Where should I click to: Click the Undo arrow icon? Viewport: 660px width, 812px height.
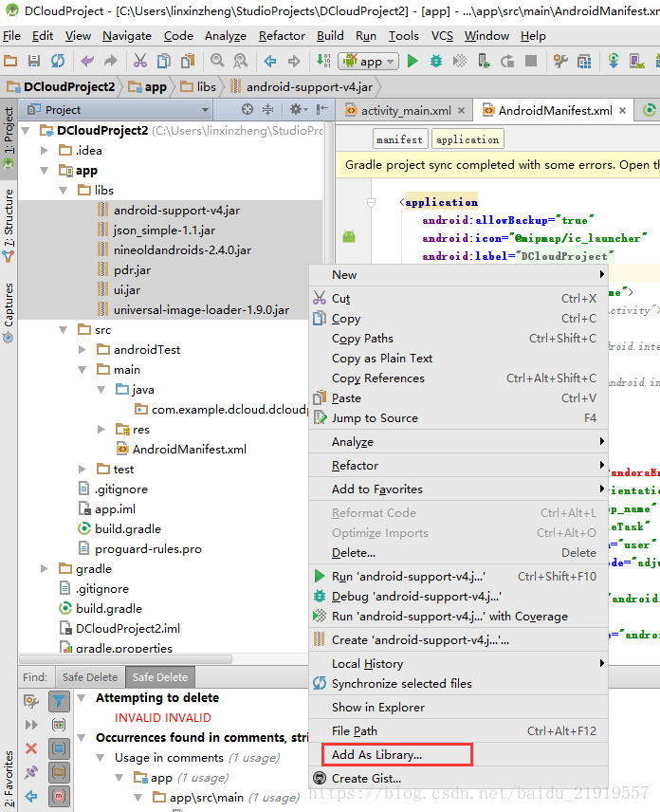point(87,61)
